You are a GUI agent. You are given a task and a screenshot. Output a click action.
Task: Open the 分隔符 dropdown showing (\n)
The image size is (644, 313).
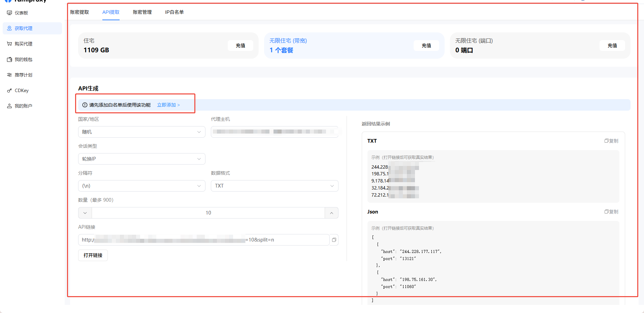coord(142,186)
